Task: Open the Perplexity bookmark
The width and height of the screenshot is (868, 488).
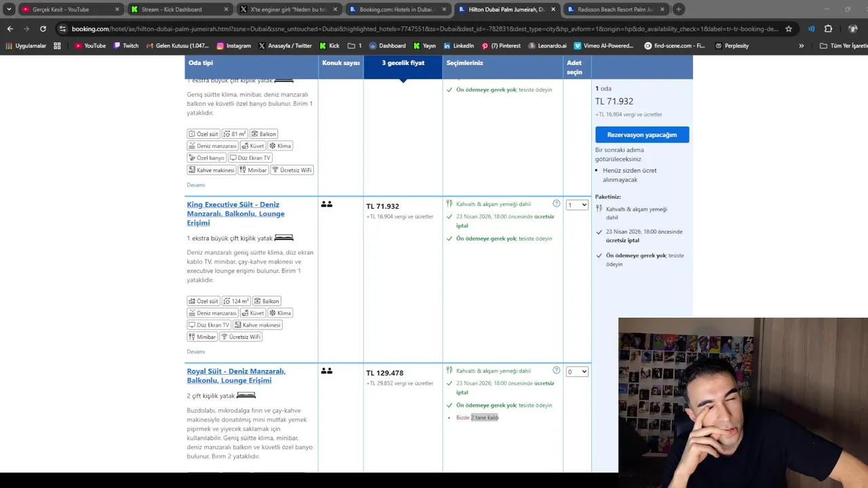Action: 731,45
